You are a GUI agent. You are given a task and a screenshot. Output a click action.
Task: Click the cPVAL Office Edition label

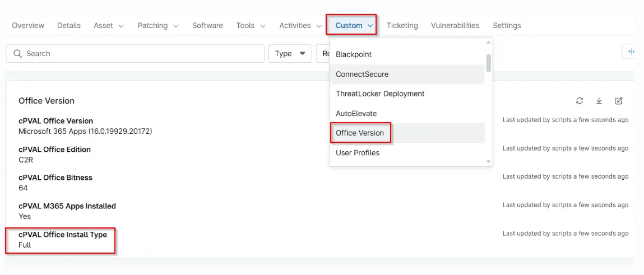(x=54, y=150)
